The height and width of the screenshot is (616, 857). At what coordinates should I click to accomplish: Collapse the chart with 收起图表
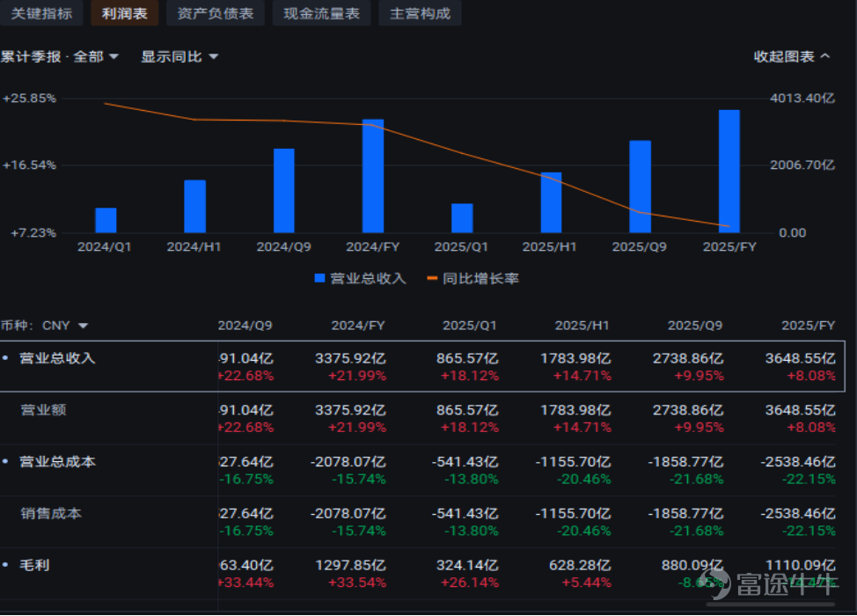point(791,57)
